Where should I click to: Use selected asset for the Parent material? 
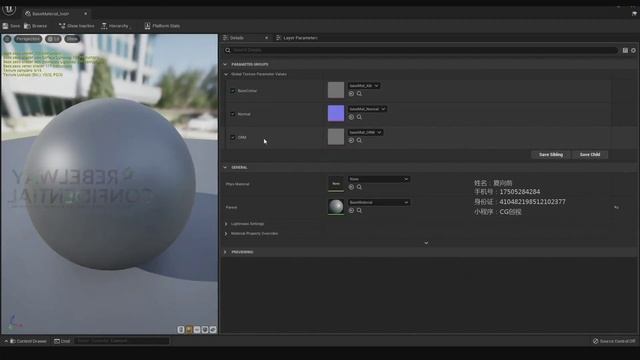(x=351, y=210)
